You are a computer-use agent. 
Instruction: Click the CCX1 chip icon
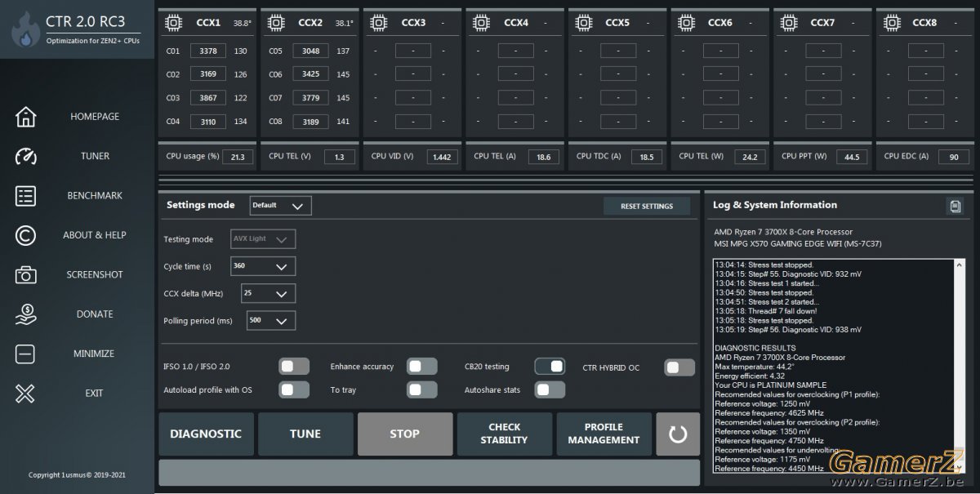174,23
